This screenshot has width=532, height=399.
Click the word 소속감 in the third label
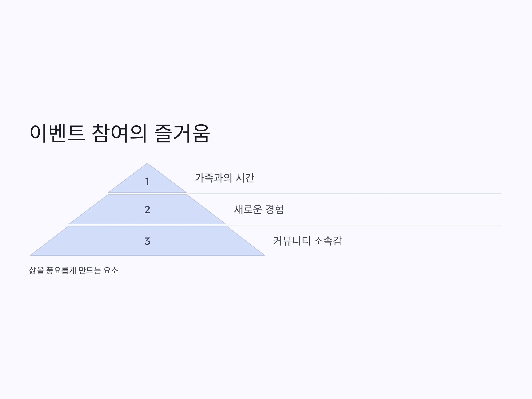pyautogui.click(x=328, y=241)
